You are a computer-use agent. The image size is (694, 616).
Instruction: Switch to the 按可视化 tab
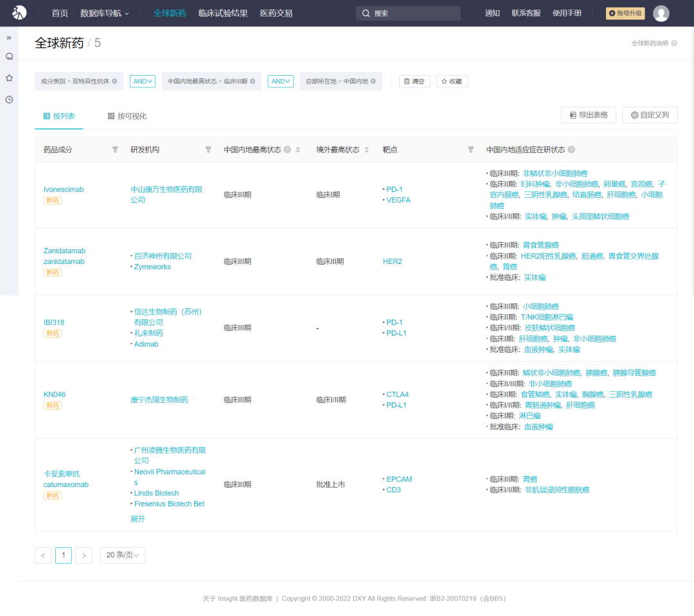click(127, 116)
